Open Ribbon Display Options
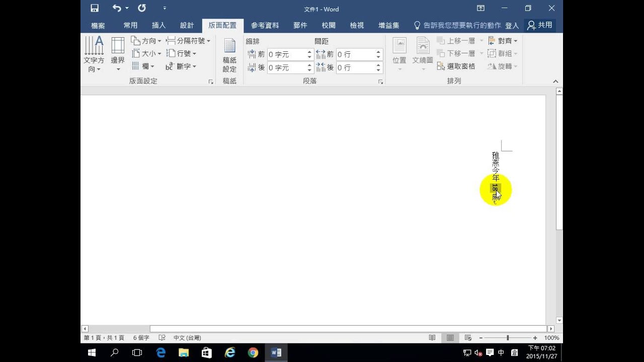The image size is (644, 362). pos(480,8)
